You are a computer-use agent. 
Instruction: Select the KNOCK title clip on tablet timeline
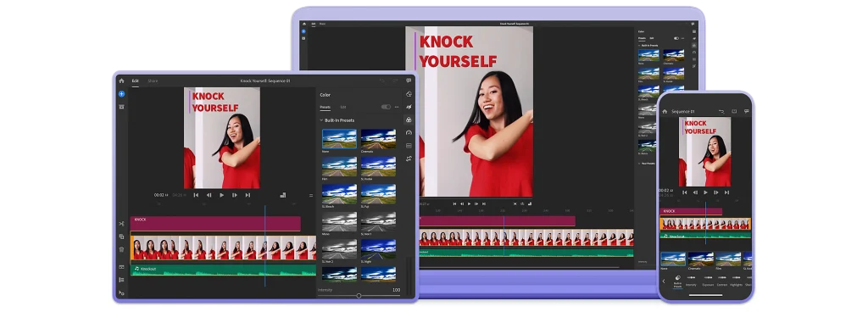point(215,223)
